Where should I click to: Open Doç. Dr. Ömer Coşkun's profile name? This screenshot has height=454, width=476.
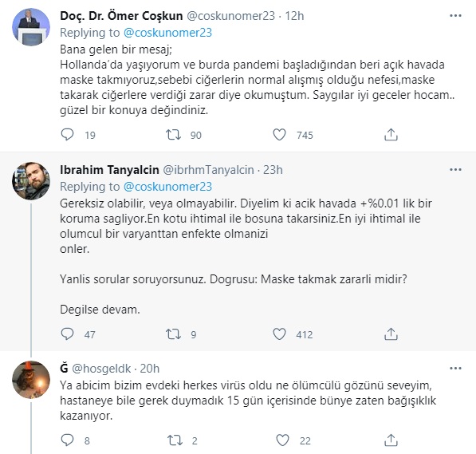121,16
